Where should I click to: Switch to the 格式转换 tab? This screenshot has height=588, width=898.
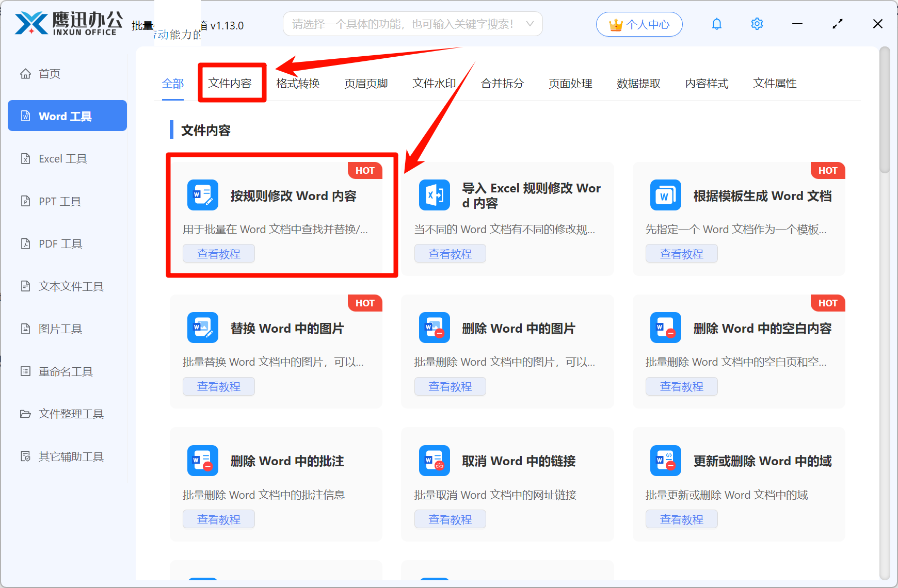298,84
